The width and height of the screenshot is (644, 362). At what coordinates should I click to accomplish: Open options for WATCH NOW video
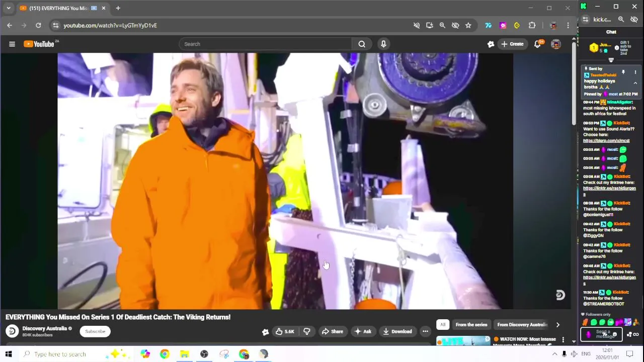coord(563,340)
